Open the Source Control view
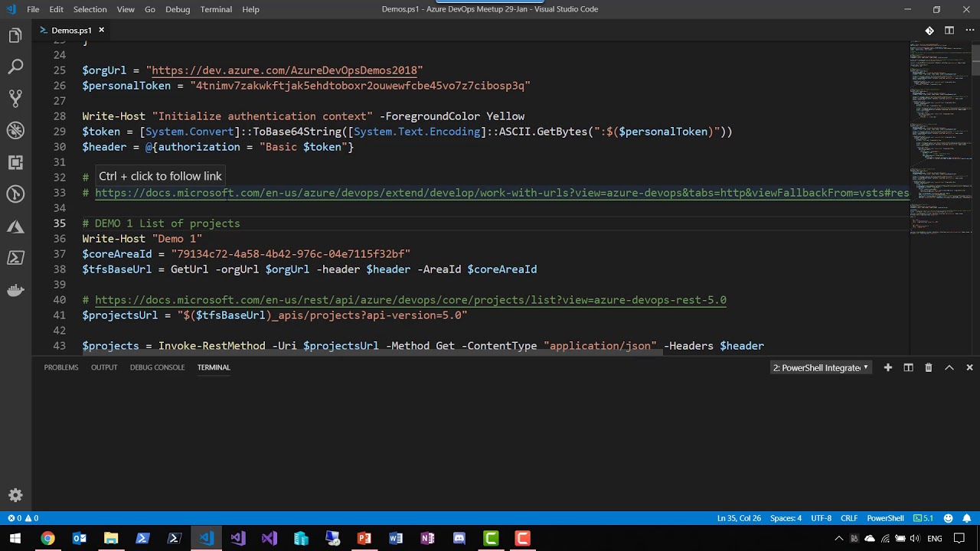The width and height of the screenshot is (980, 551). click(15, 99)
